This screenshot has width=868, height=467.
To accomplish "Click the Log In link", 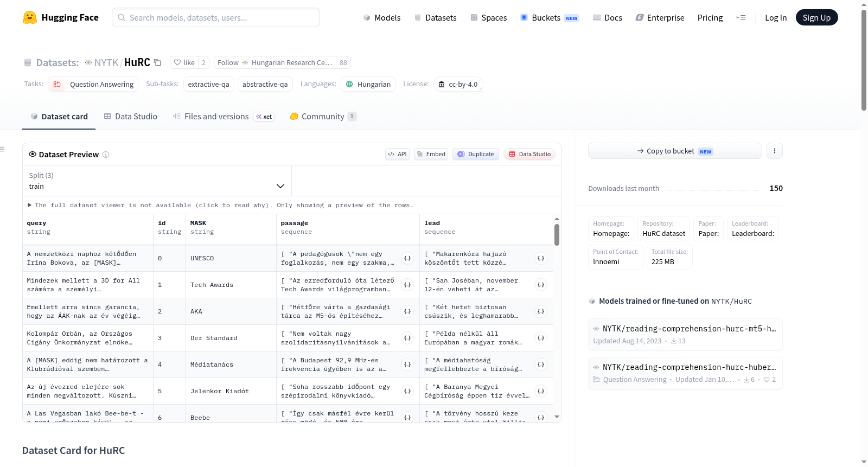I will [776, 17].
